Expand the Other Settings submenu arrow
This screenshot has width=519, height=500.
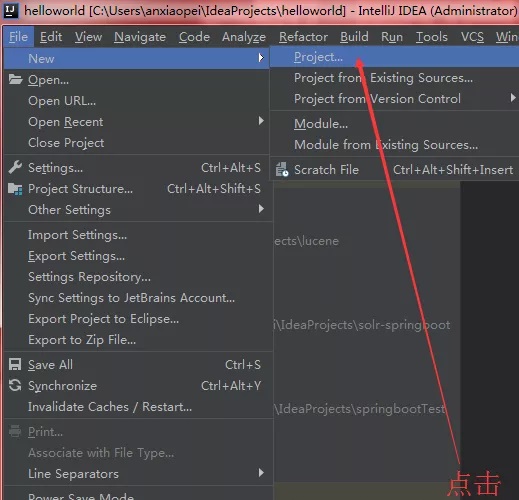pyautogui.click(x=261, y=209)
